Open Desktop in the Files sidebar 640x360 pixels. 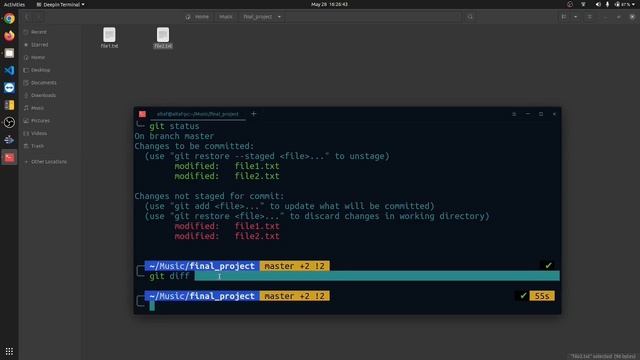coord(40,70)
